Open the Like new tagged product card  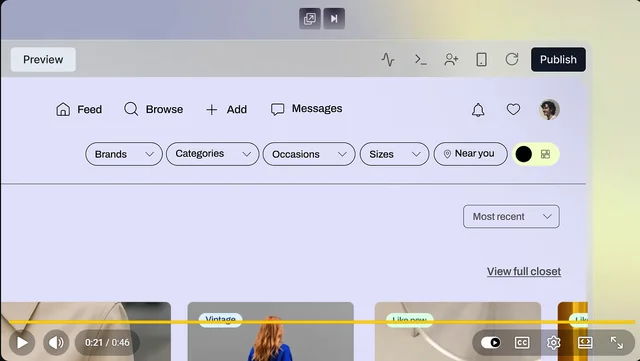tap(458, 332)
